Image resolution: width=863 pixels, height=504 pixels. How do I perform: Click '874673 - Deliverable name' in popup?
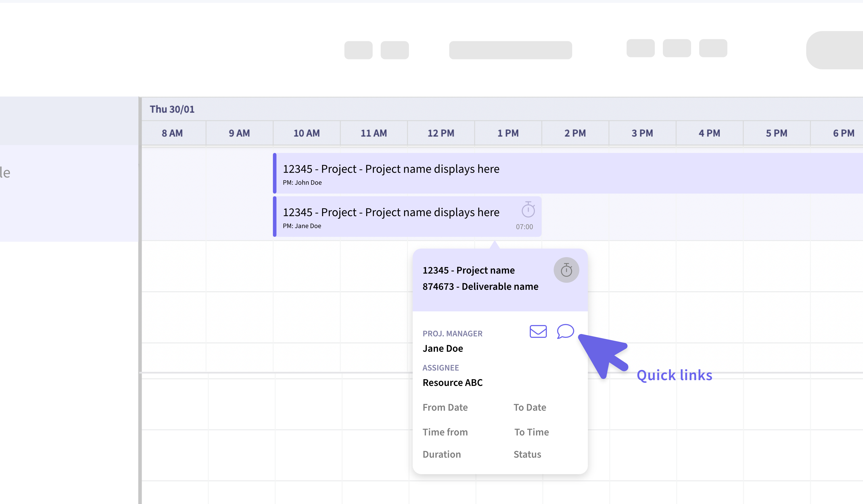coord(480,287)
